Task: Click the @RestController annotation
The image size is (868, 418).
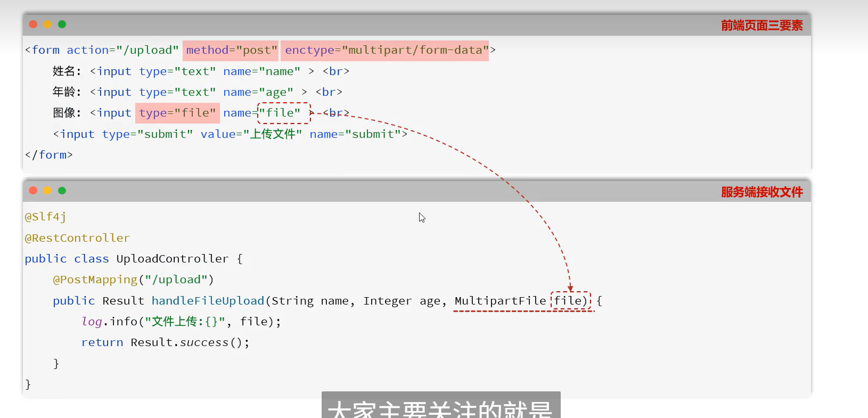Action: click(77, 238)
